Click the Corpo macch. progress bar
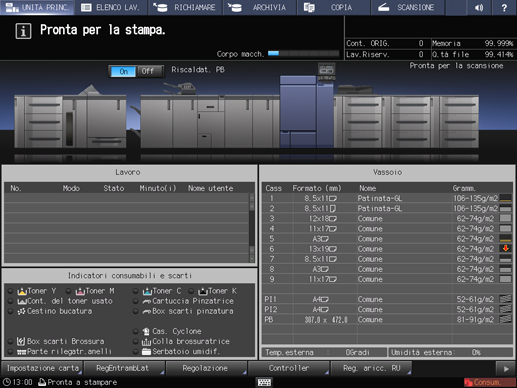 (303, 54)
